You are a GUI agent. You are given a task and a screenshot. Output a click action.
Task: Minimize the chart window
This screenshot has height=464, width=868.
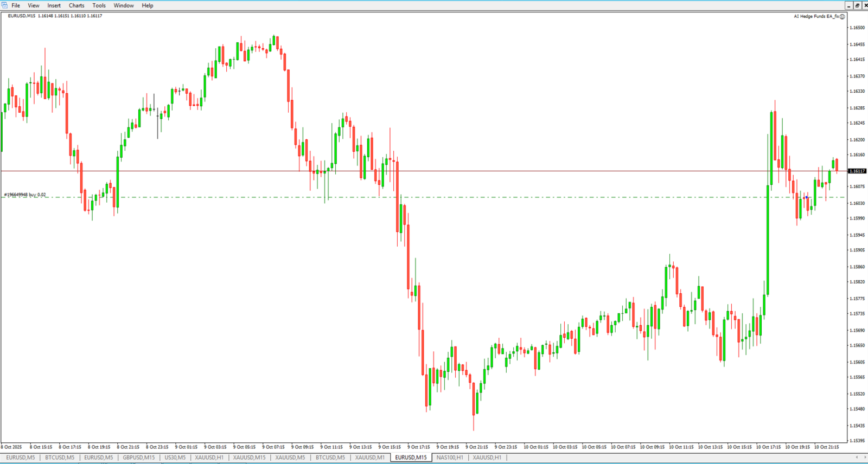pyautogui.click(x=848, y=5)
